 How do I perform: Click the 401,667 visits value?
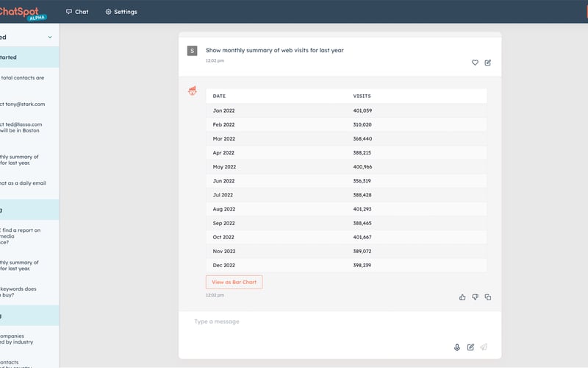[362, 237]
